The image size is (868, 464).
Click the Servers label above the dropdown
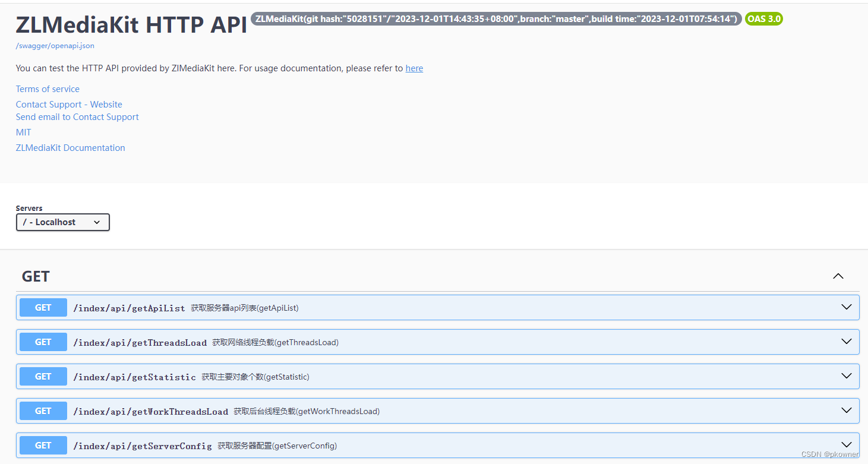point(29,209)
